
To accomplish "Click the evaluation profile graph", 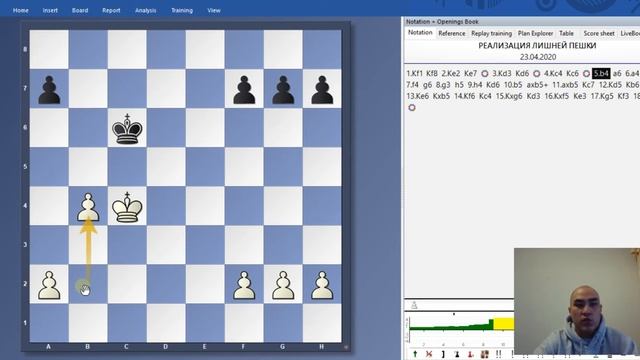I will click(460, 329).
